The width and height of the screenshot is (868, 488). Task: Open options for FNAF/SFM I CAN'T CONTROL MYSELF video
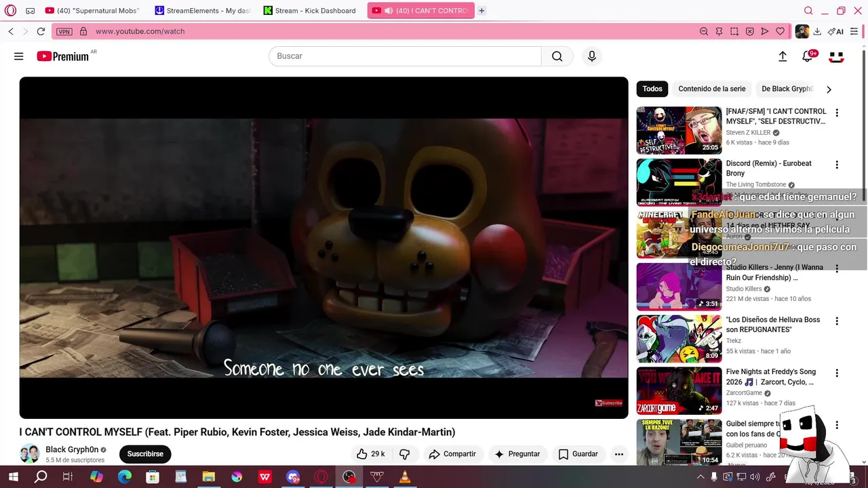[837, 113]
